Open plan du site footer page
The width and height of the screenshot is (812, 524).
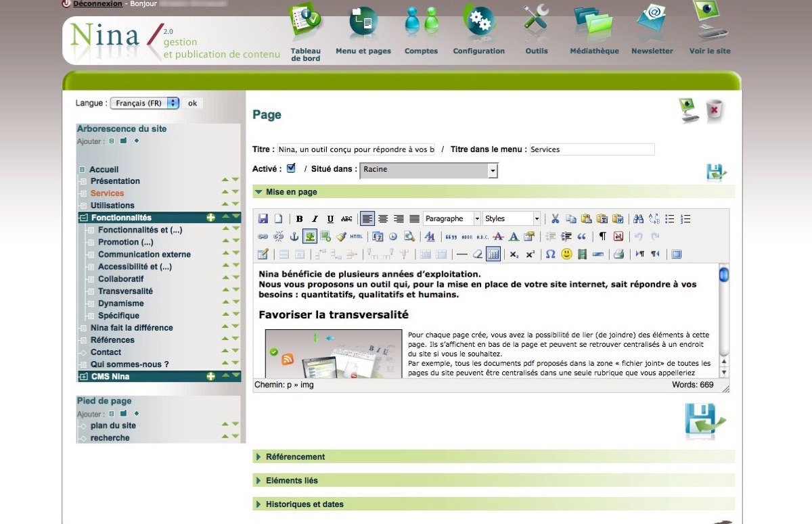113,426
